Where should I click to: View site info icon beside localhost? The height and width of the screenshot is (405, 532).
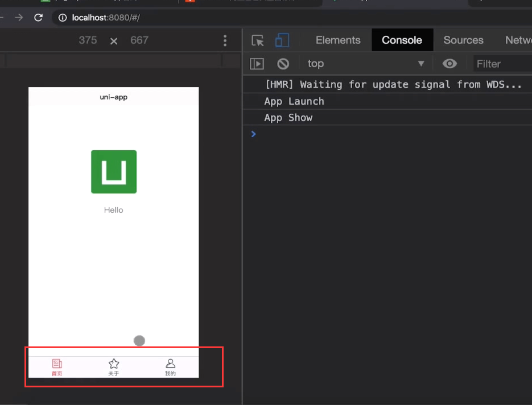coord(63,18)
